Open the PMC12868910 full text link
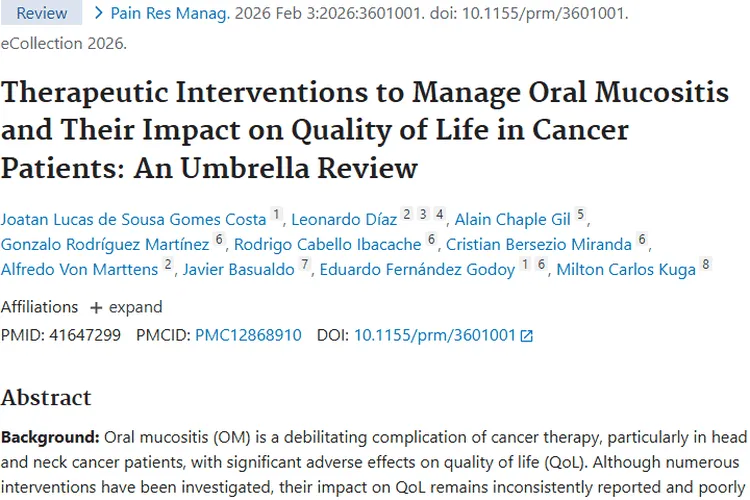 click(x=248, y=336)
